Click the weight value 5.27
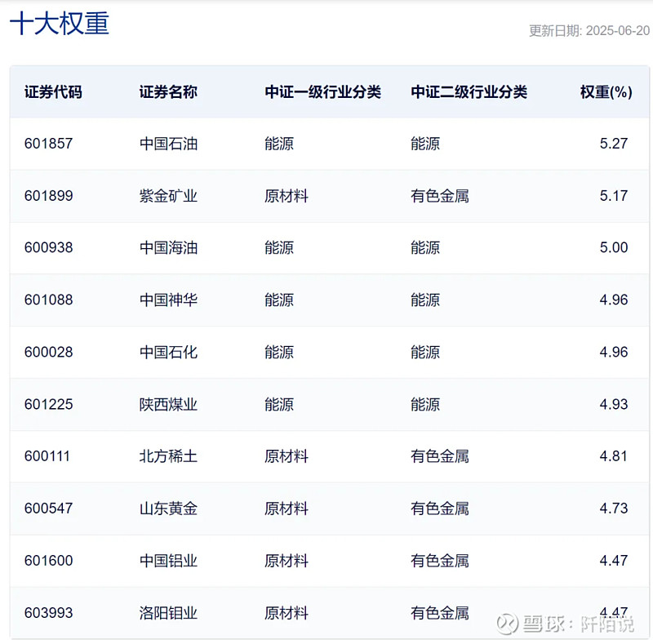This screenshot has height=644, width=653. [614, 144]
